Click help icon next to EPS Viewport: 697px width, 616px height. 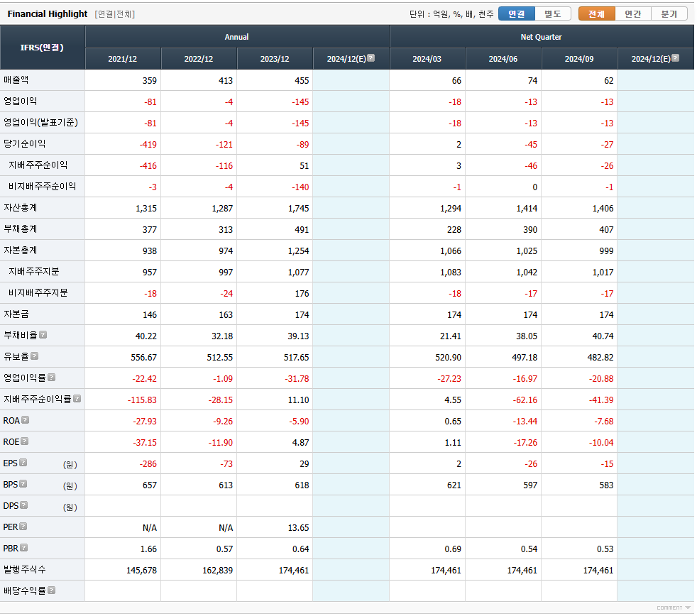(x=23, y=463)
